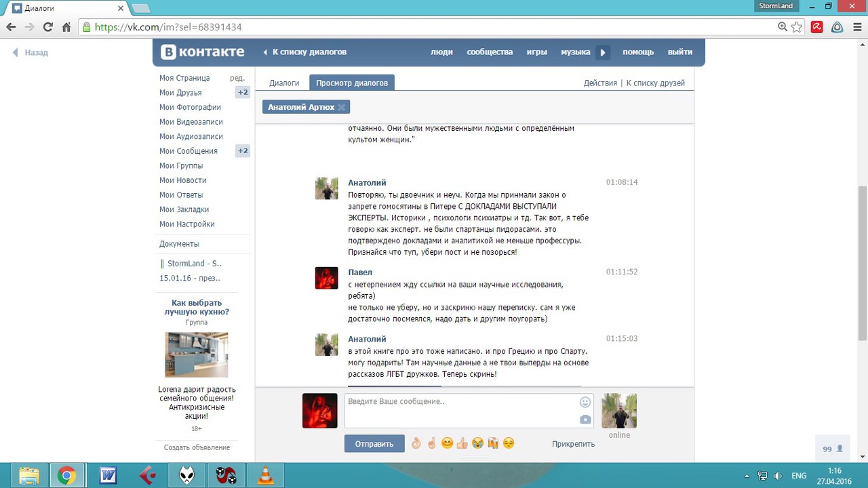Open the Chrome menu button
The height and width of the screenshot is (488, 868).
[856, 27]
